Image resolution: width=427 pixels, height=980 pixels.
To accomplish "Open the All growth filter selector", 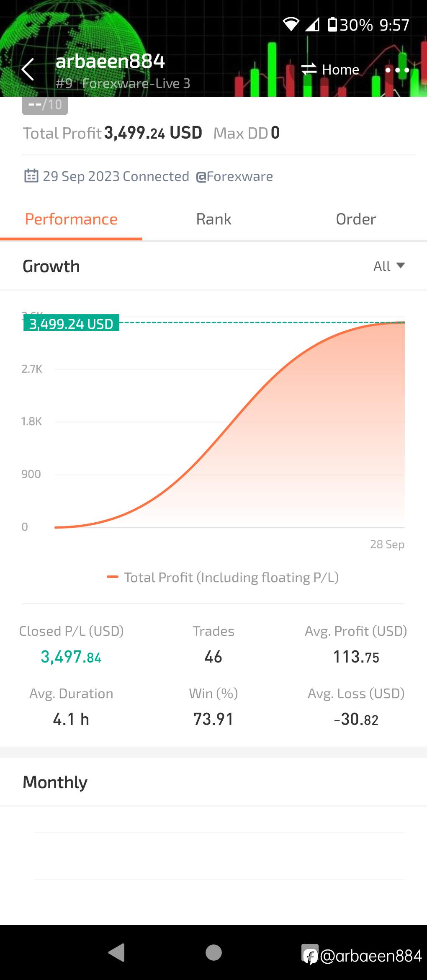I will point(389,266).
